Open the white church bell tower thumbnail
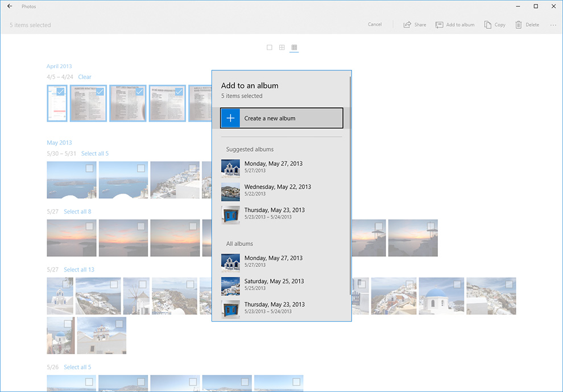This screenshot has height=392, width=563. point(102,335)
